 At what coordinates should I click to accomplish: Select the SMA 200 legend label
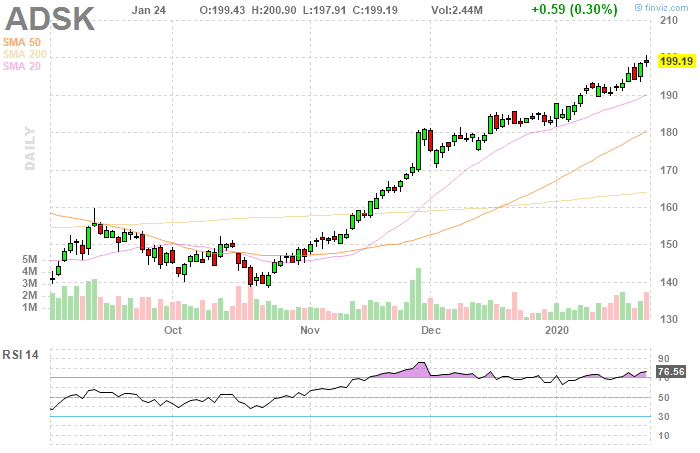(x=25, y=54)
